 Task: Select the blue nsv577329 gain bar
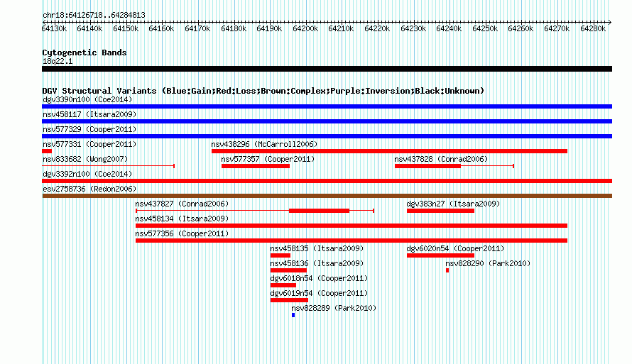pyautogui.click(x=327, y=136)
